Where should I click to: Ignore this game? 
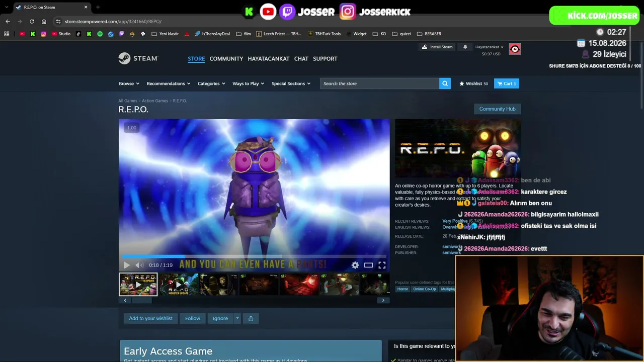(x=220, y=318)
